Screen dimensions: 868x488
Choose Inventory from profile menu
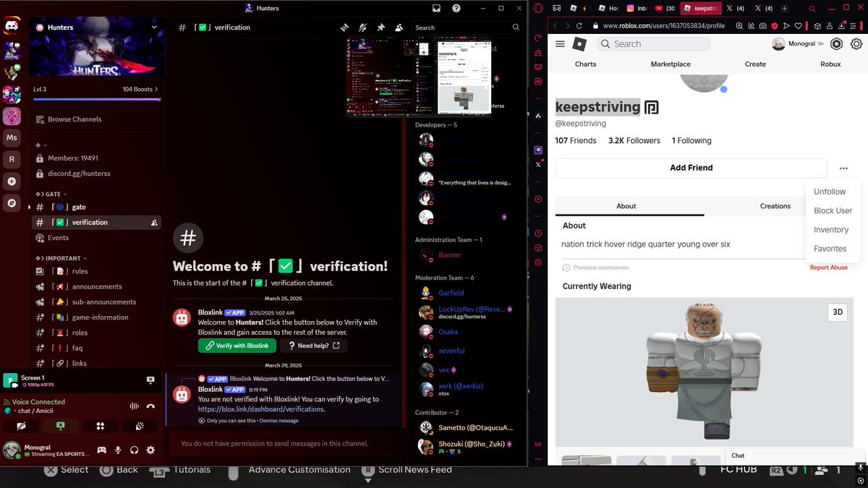tap(831, 229)
